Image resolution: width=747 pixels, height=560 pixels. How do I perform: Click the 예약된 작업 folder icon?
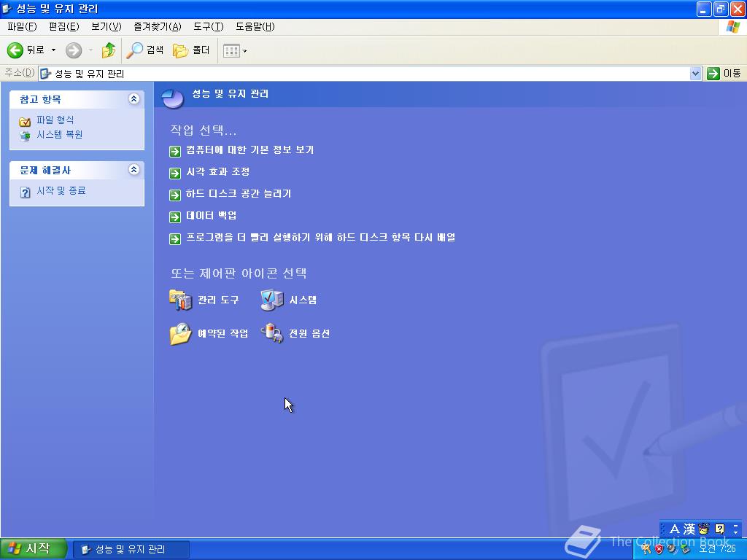tap(181, 333)
